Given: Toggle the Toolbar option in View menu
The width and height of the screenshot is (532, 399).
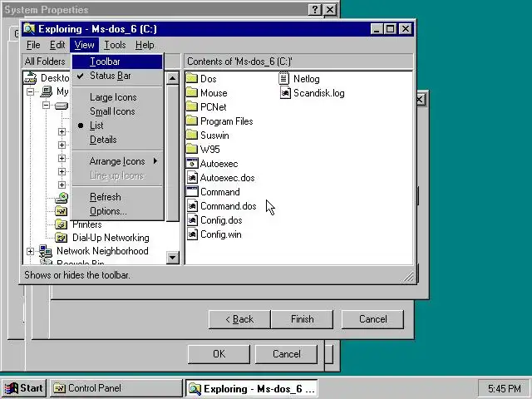Looking at the screenshot, I should (x=117, y=62).
